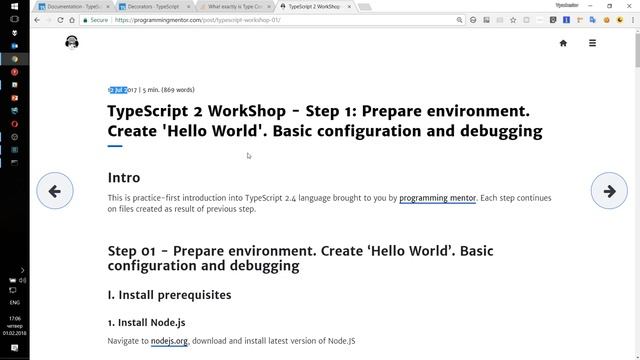Bookmark this page with the star icon
The height and width of the screenshot is (360, 640).
click(x=513, y=20)
